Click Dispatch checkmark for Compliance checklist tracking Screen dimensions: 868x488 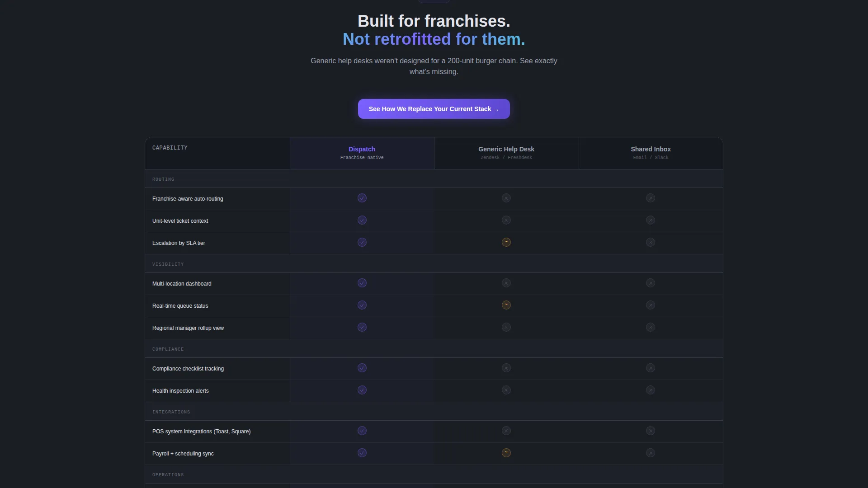click(362, 368)
